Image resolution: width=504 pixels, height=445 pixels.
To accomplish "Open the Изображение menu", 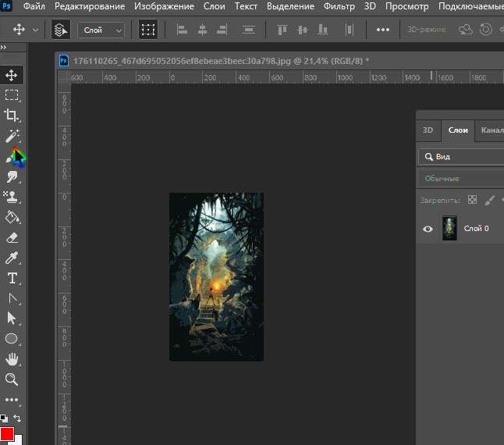I will coord(164,6).
